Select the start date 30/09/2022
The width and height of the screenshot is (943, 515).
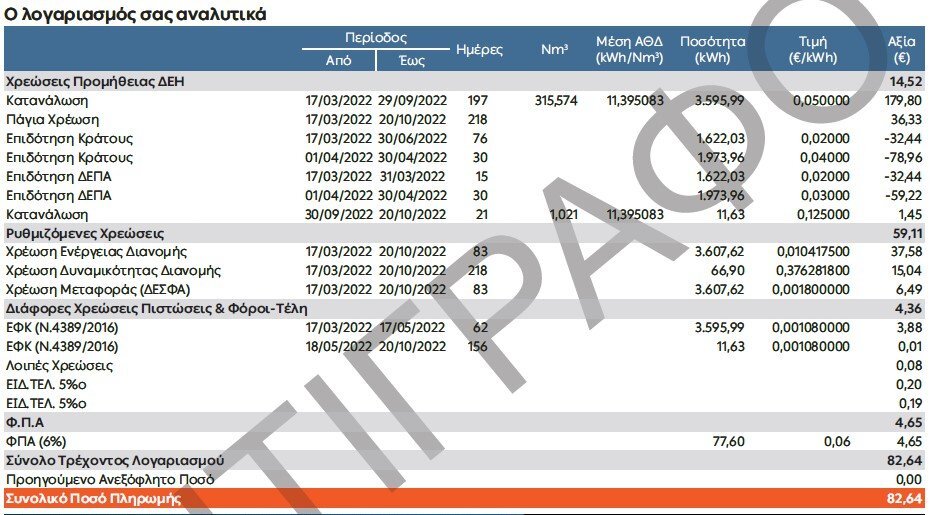click(x=339, y=214)
